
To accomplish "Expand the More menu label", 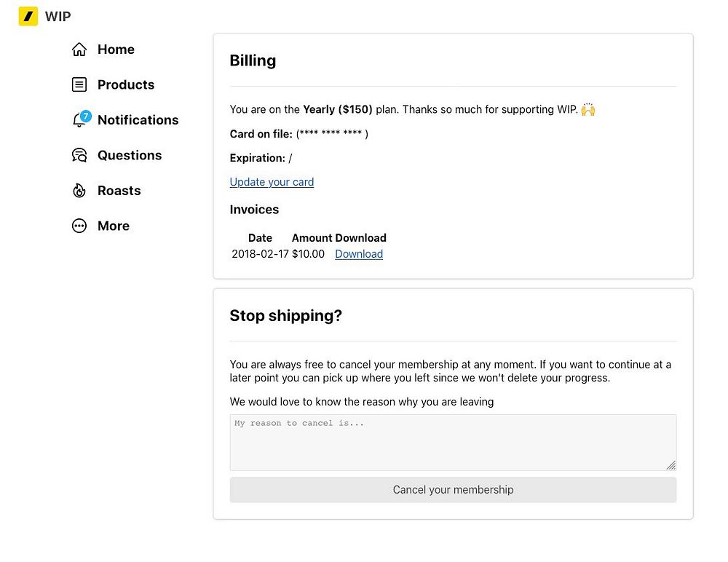I will 114,226.
